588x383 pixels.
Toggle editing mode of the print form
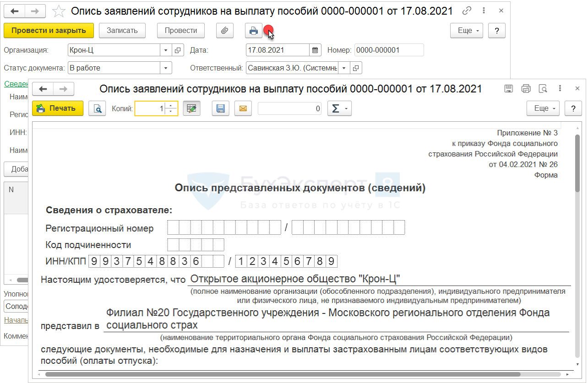pyautogui.click(x=191, y=108)
